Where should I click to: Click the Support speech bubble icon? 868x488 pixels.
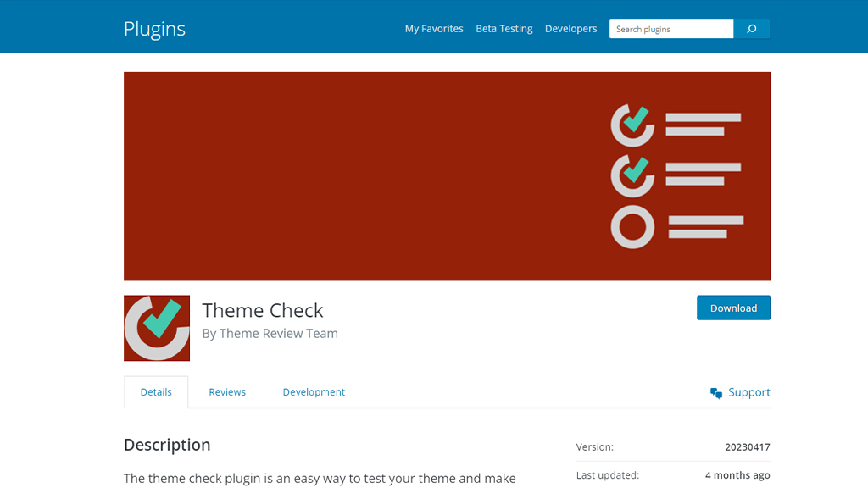pos(716,391)
